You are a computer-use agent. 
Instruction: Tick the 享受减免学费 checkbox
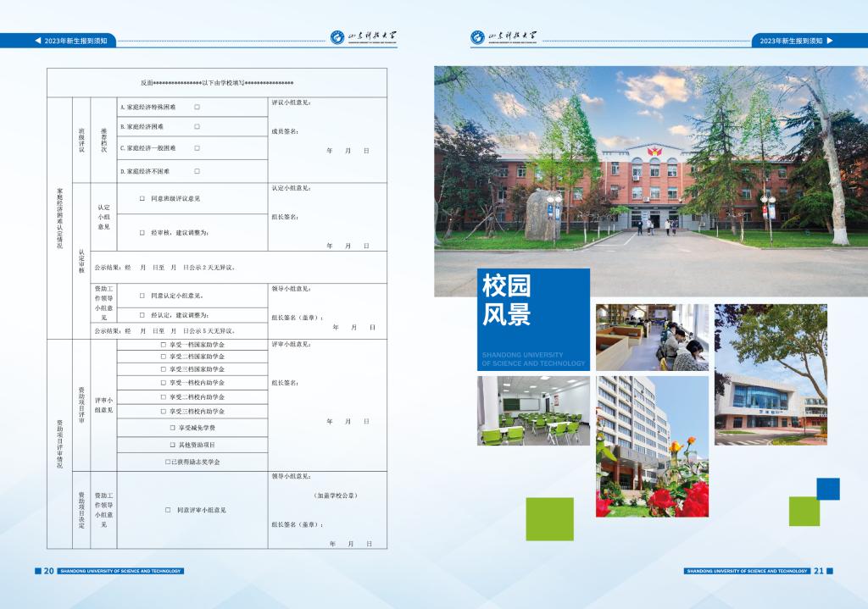click(x=172, y=428)
